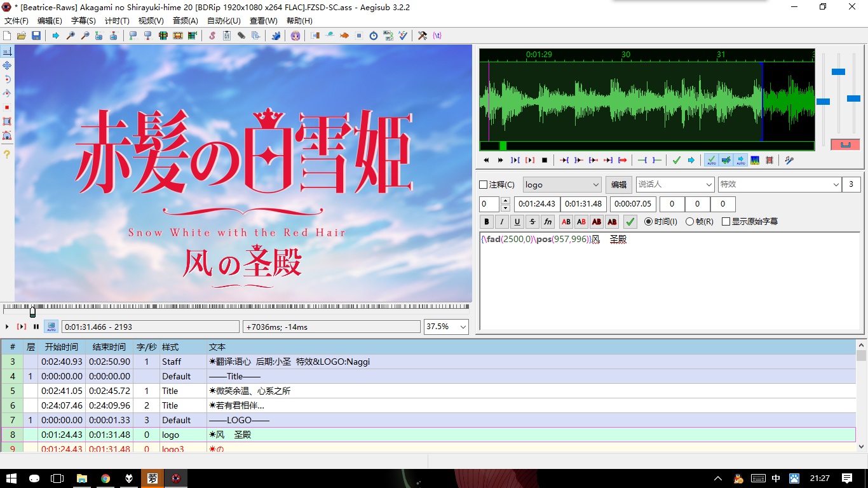
Task: Click the Jump to blue arrow icon
Action: point(55,36)
